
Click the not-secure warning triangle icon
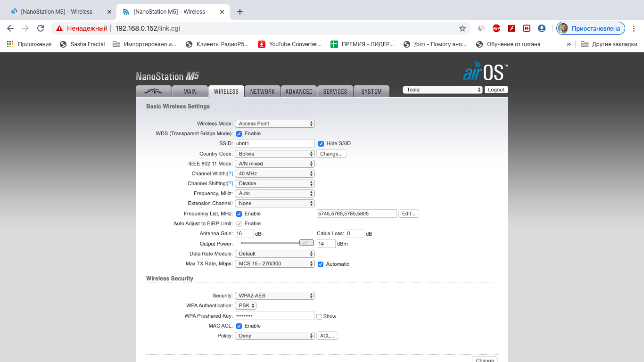pyautogui.click(x=59, y=28)
